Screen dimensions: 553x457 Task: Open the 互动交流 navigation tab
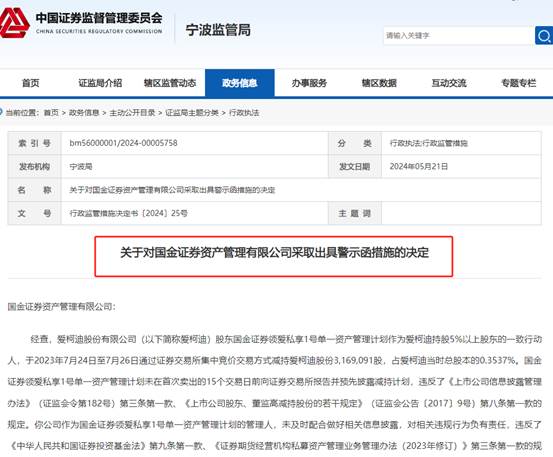(449, 83)
